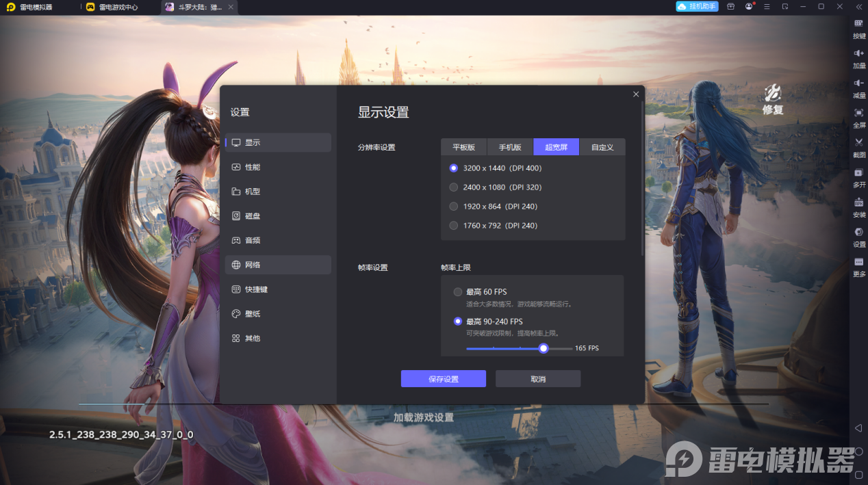The width and height of the screenshot is (868, 485).
Task: Open 设置 gear in right sidebar
Action: pos(858,232)
